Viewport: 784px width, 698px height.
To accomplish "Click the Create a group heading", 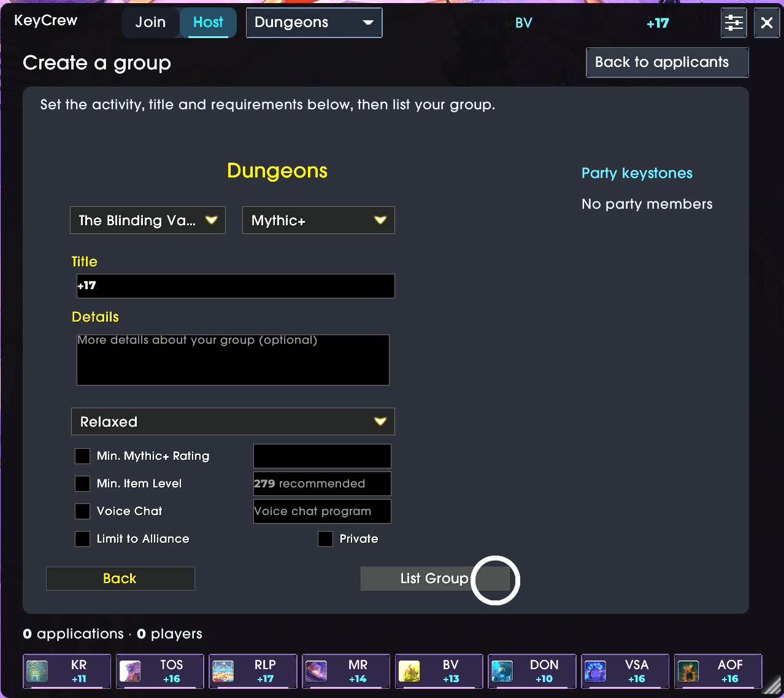I will 97,63.
